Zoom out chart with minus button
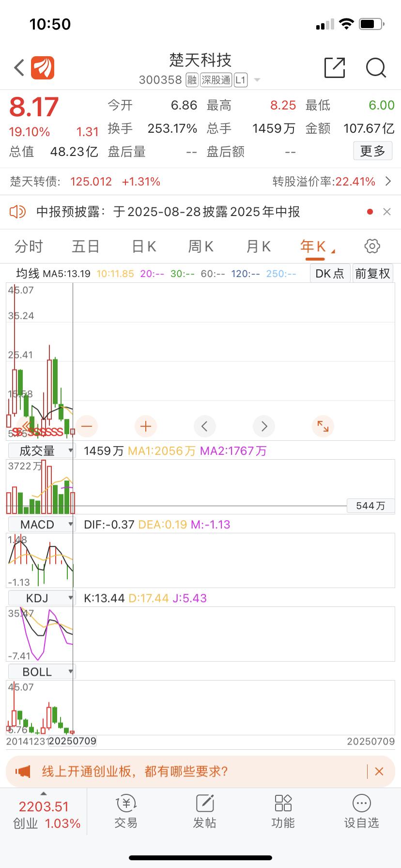 pos(87,426)
